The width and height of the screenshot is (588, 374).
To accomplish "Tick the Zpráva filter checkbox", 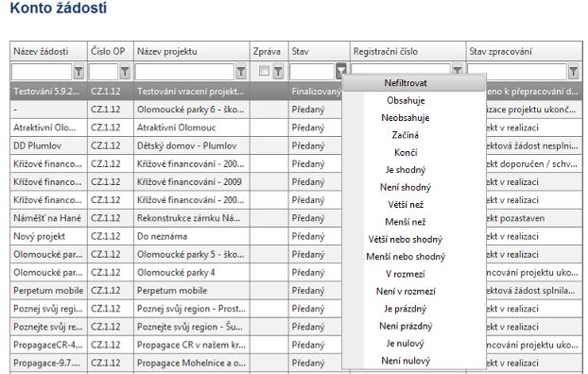I will (264, 71).
